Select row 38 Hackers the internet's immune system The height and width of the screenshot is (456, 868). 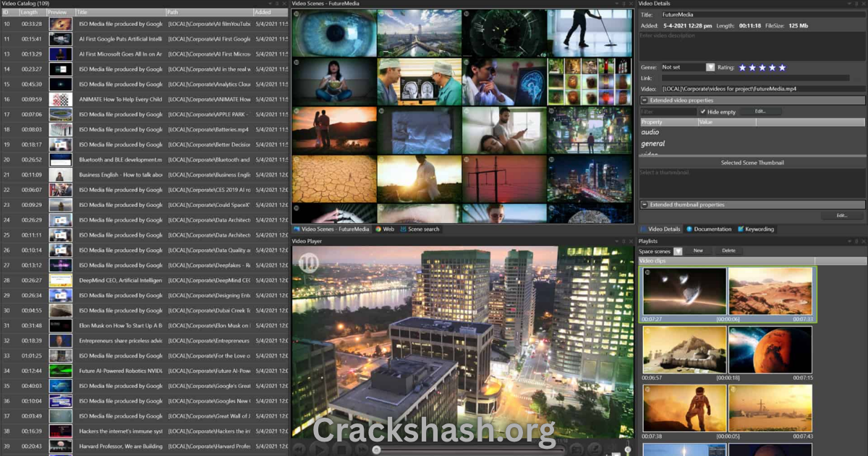(145, 431)
